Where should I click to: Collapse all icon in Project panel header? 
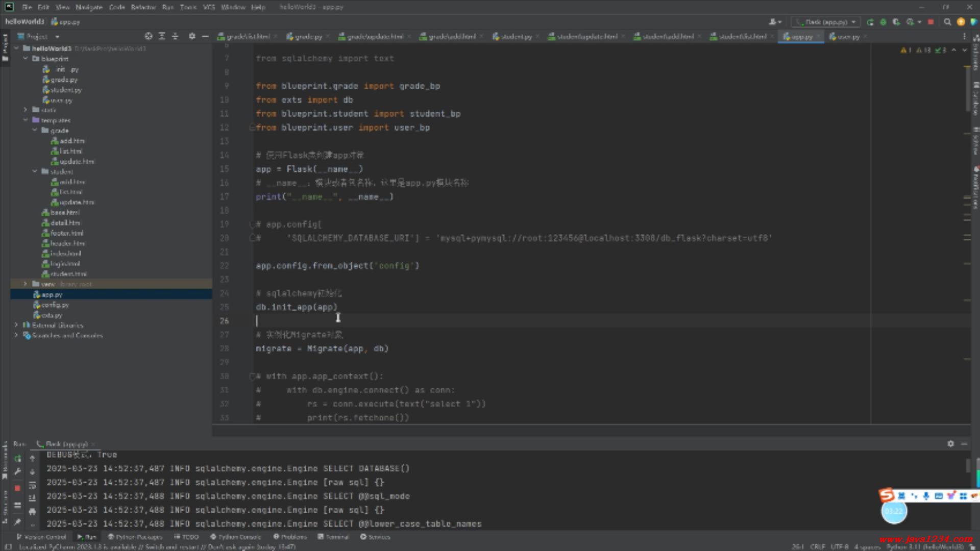(x=175, y=36)
